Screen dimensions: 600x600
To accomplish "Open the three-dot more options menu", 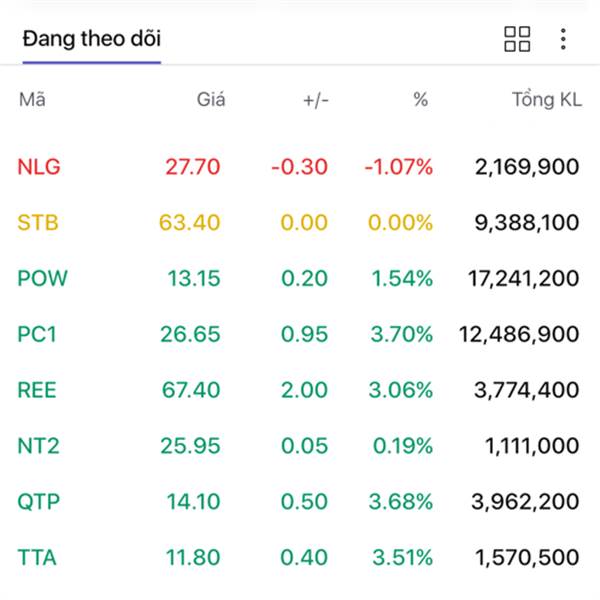I will tap(563, 39).
